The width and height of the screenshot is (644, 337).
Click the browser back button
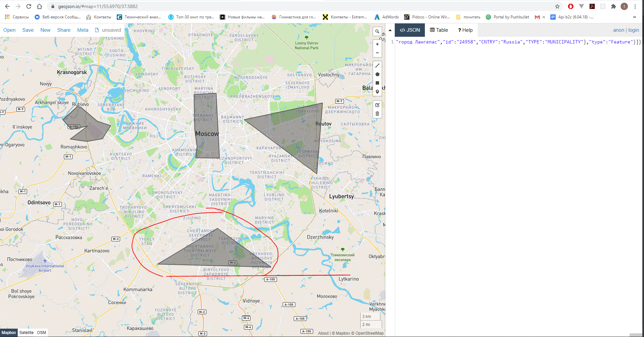point(7,6)
